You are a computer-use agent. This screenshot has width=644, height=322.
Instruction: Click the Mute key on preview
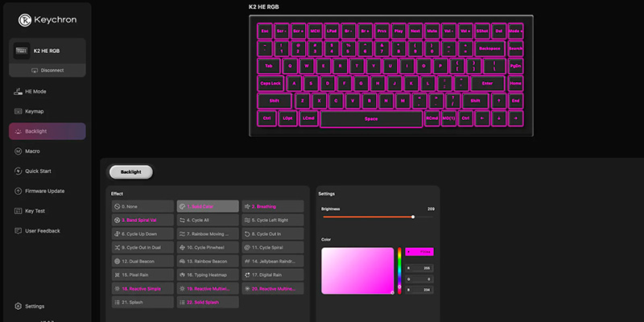pos(431,31)
